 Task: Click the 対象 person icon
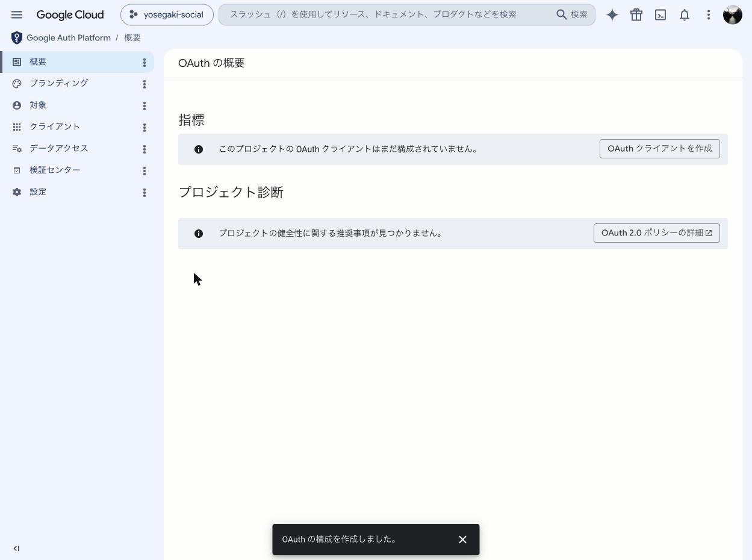point(17,105)
